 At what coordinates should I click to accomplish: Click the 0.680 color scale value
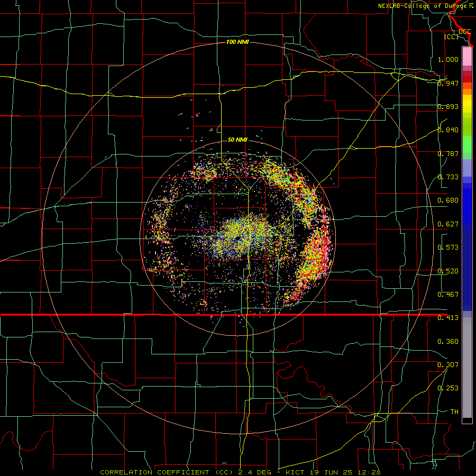(x=448, y=200)
